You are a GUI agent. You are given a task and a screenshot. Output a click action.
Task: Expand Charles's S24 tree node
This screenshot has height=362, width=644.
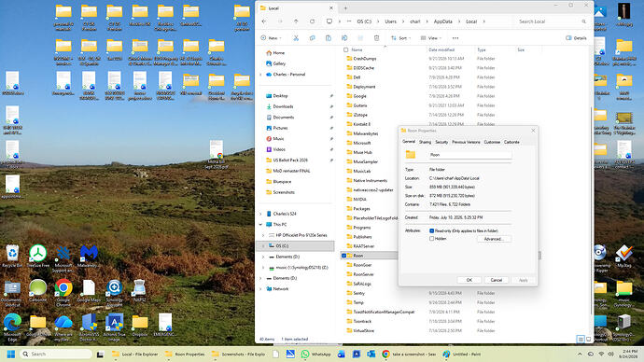260,214
